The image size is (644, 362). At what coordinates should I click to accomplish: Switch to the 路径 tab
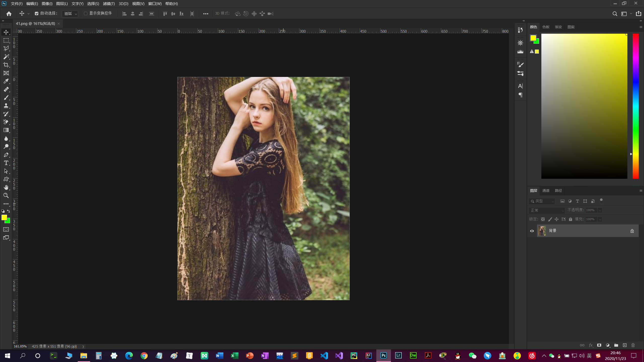click(558, 191)
